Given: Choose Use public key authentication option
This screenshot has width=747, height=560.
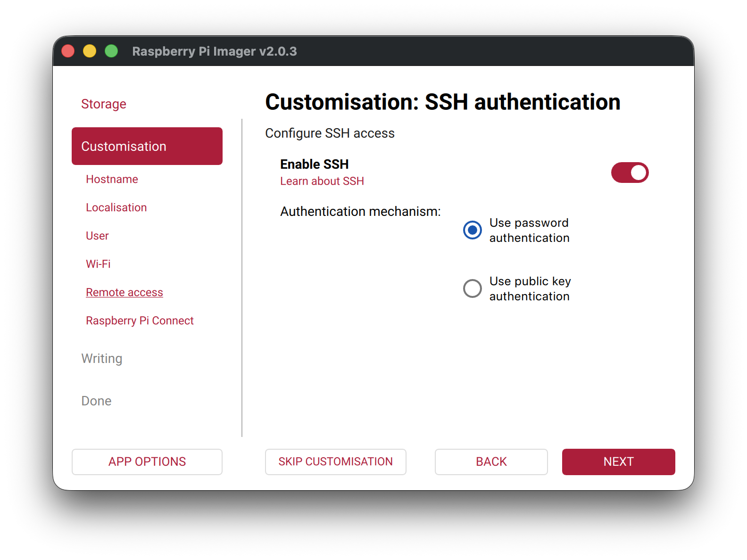Looking at the screenshot, I should (x=473, y=288).
